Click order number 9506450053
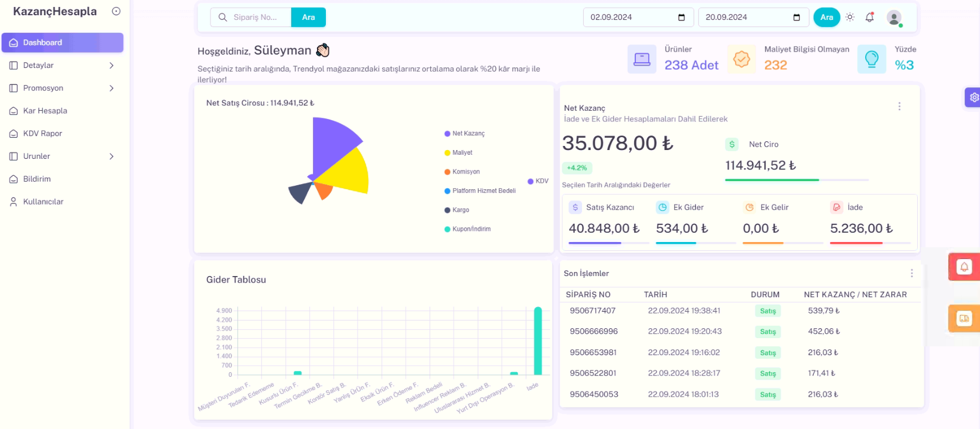 click(x=594, y=394)
